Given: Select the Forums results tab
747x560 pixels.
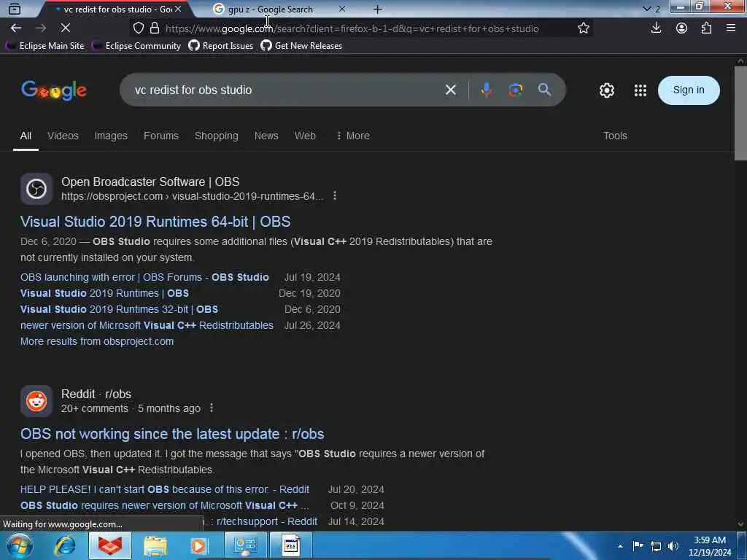Looking at the screenshot, I should 161,136.
